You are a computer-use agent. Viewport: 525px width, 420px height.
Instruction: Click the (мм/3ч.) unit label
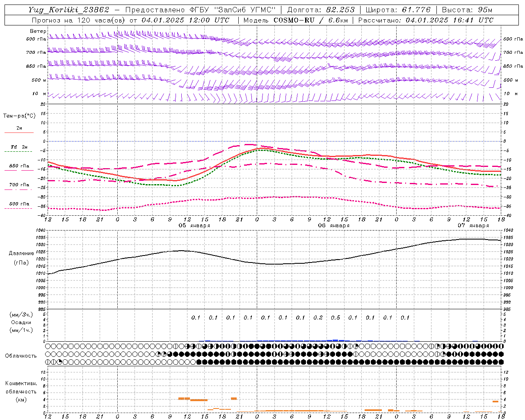coord(21,315)
